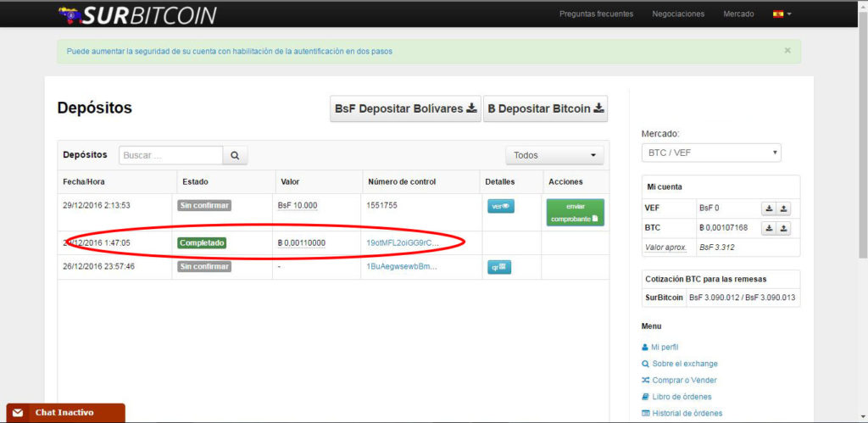Click the BTC deposit download icon
This screenshot has height=423, width=868.
tap(768, 228)
